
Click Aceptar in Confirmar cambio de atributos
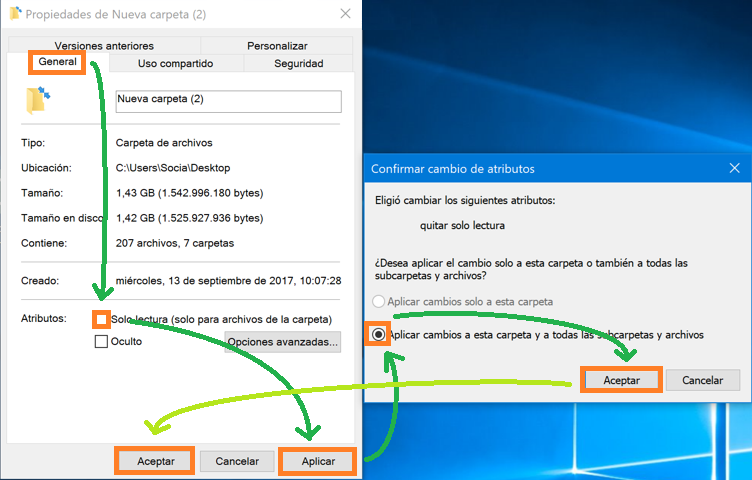tap(622, 380)
